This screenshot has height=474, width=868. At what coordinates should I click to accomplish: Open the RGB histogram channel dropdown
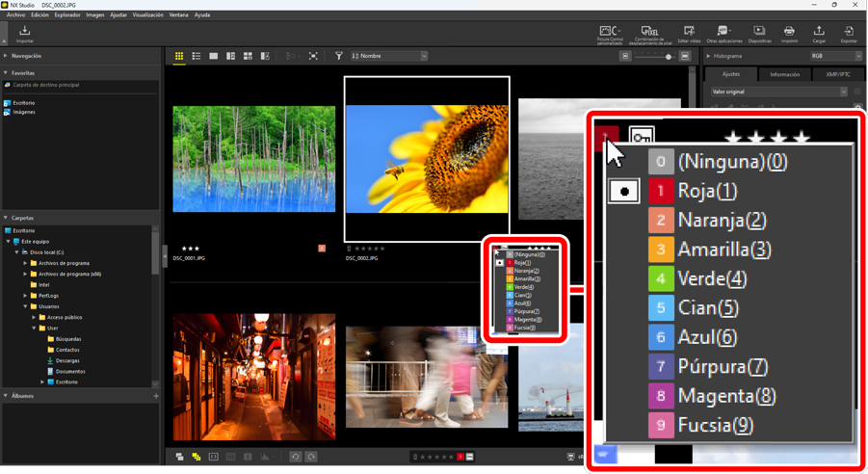(x=835, y=57)
